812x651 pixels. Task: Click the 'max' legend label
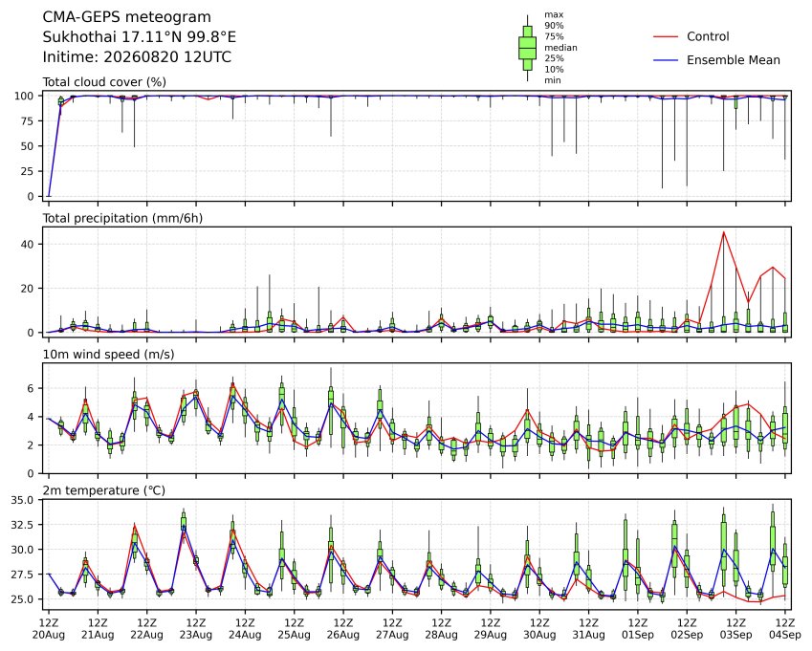[x=554, y=14]
